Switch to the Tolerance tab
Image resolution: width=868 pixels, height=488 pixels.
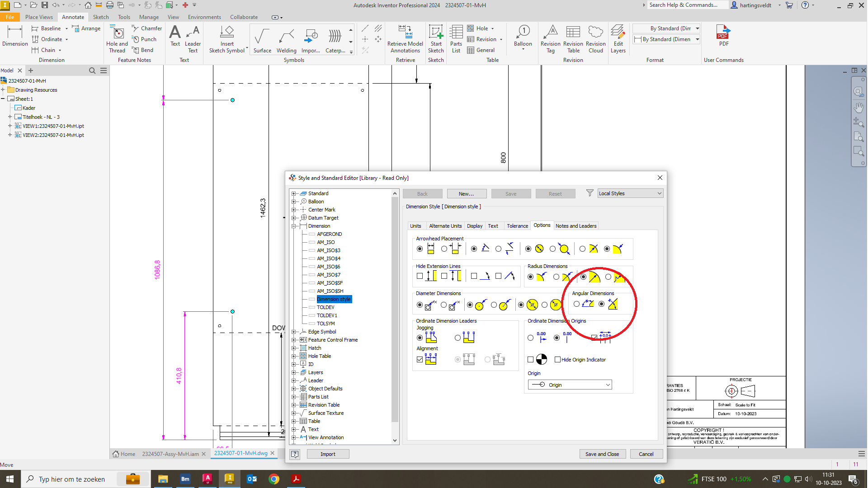click(517, 225)
